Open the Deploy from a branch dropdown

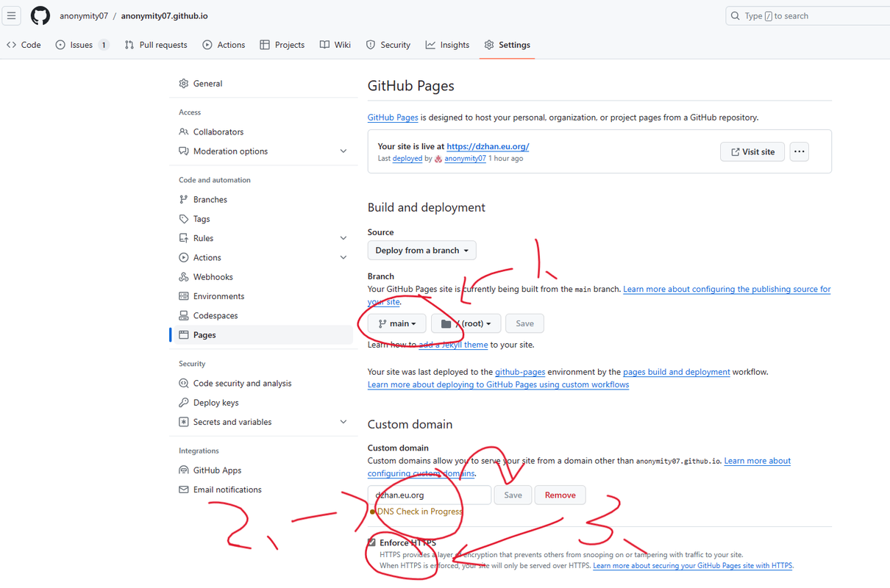click(422, 251)
